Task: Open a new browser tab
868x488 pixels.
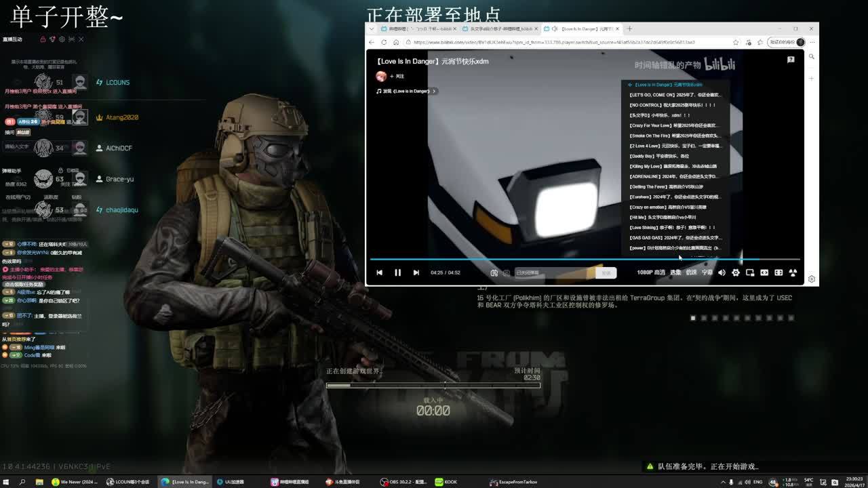Action: 629,28
